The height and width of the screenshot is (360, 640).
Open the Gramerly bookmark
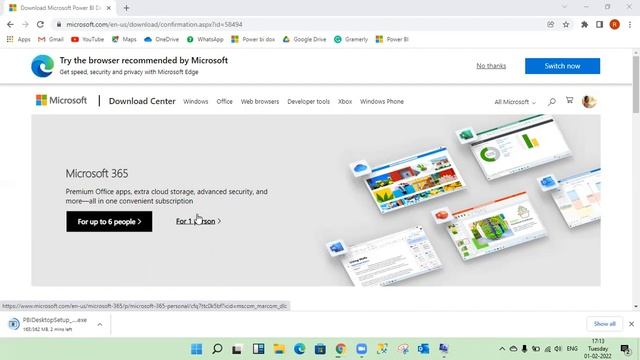[x=351, y=39]
